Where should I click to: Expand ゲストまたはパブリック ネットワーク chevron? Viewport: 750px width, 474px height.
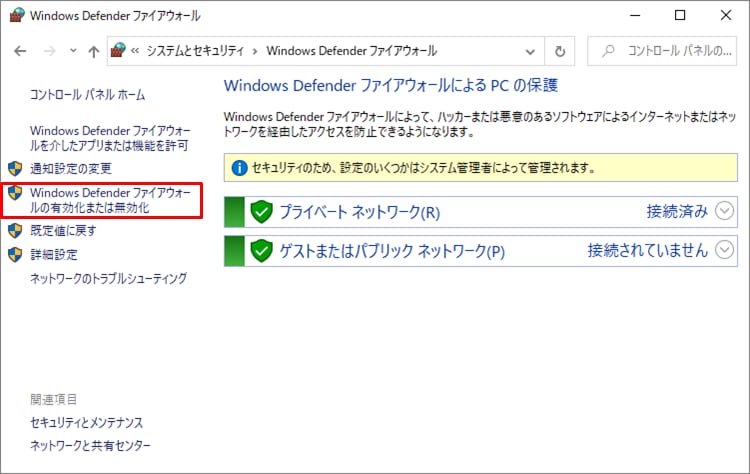click(724, 250)
